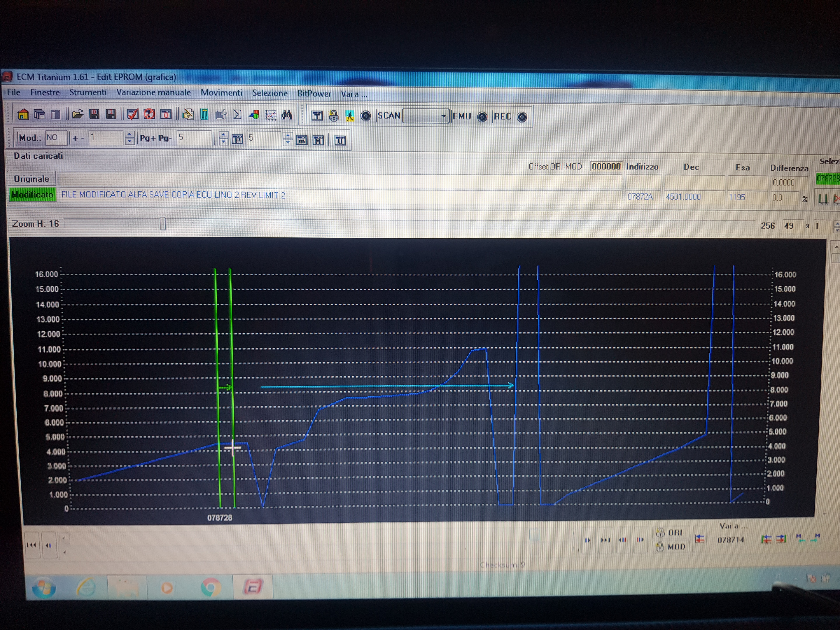Viewport: 840px width, 630px height.
Task: Click the P window icon
Action: 237,139
